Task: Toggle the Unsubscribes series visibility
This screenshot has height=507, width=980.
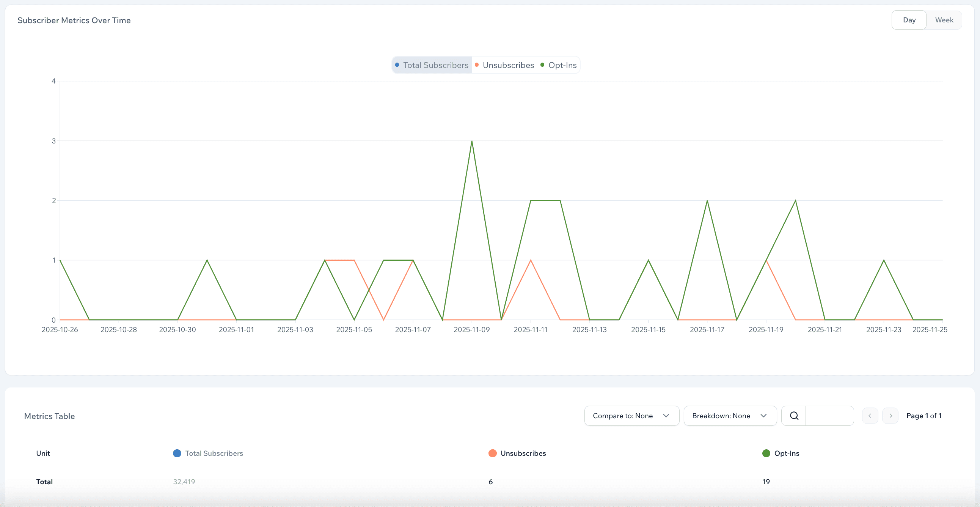Action: [508, 65]
